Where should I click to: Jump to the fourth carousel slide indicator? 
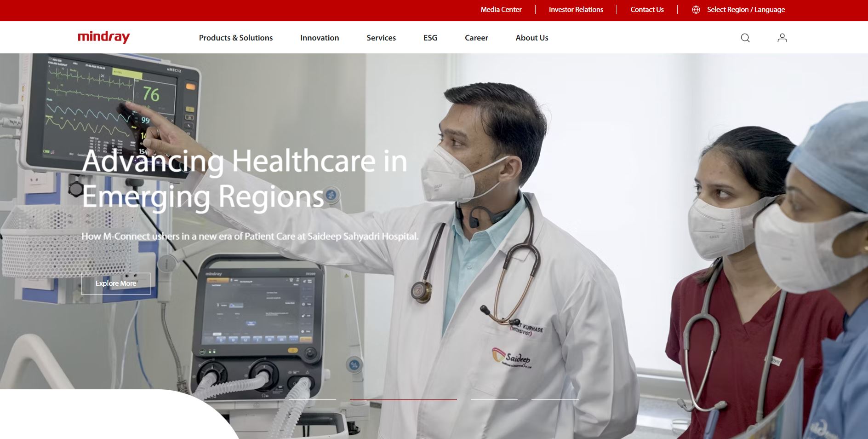click(555, 399)
